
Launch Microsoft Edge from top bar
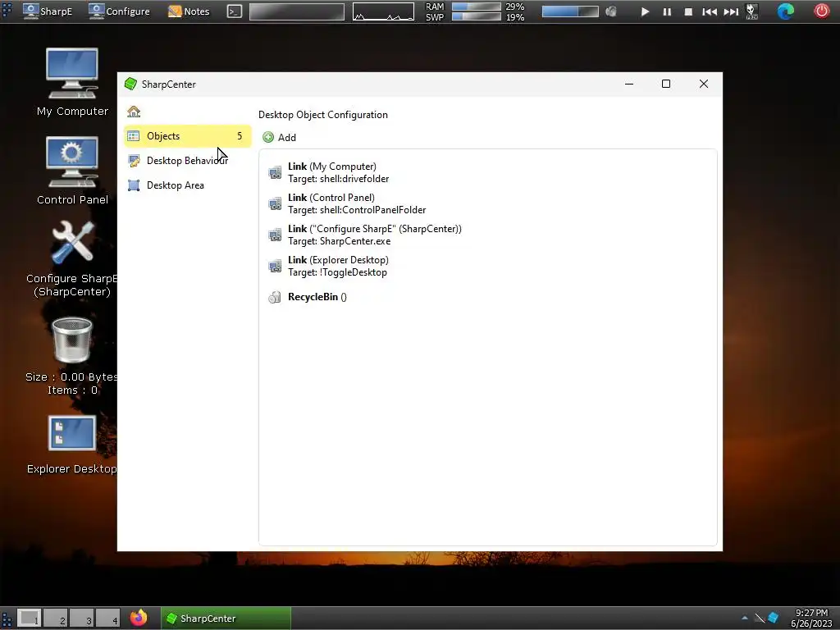click(x=785, y=11)
